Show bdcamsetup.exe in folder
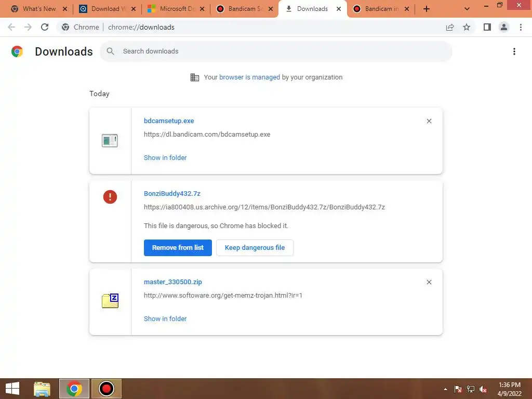 165,158
